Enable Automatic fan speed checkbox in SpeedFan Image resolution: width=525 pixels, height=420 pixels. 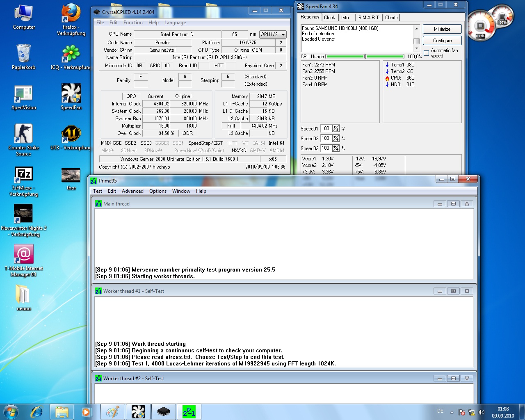[x=427, y=53]
